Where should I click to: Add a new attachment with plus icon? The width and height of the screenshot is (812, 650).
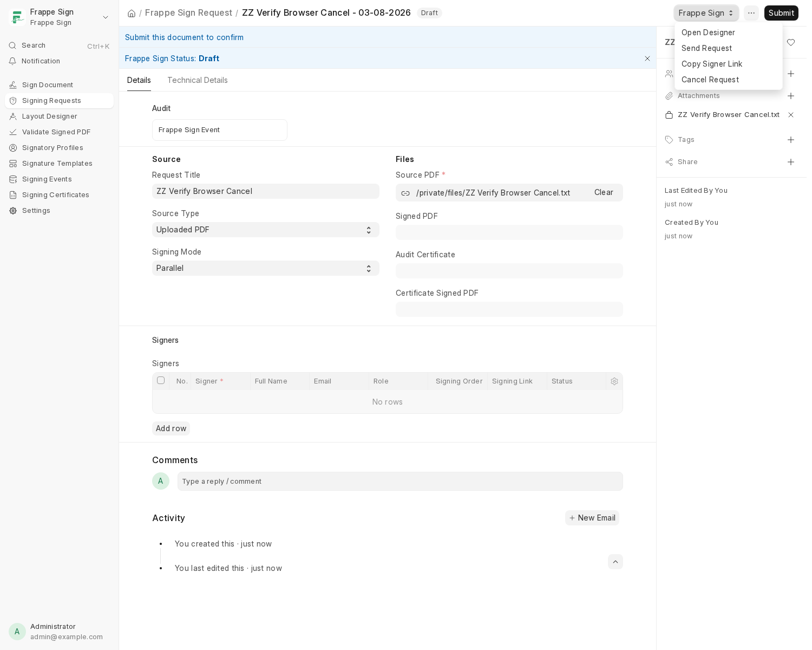[x=791, y=96]
